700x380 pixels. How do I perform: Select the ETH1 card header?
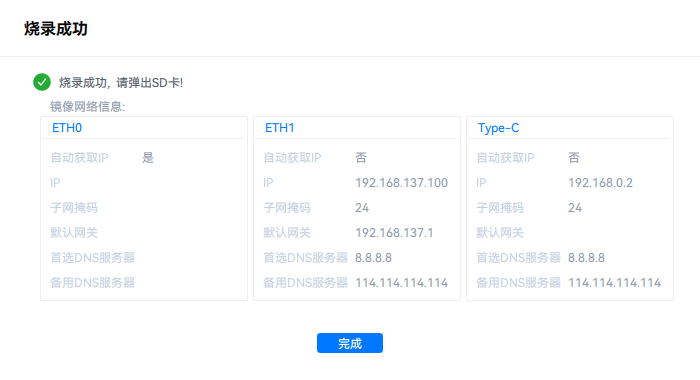pos(279,128)
